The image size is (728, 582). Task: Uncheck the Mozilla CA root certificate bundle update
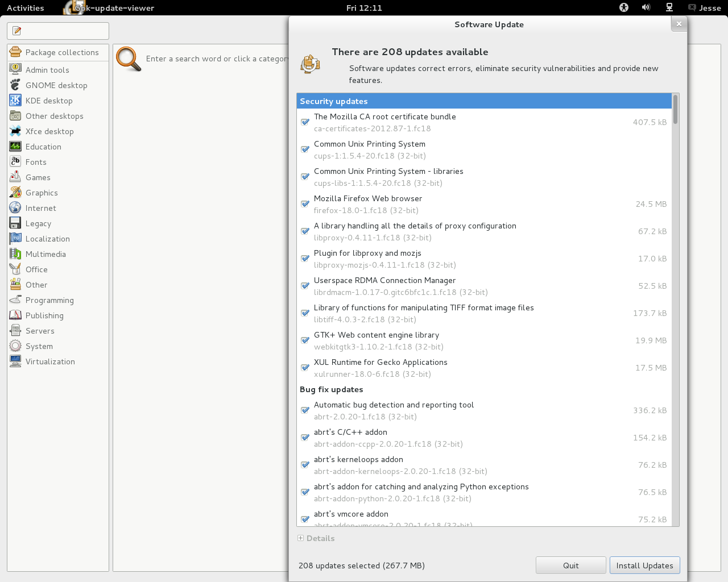click(305, 122)
